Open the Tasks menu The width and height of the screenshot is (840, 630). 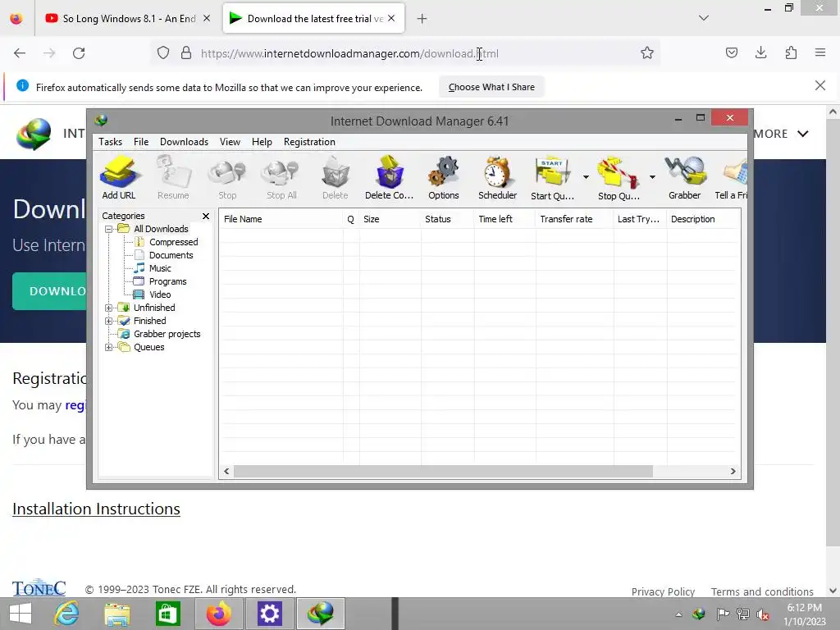pos(111,142)
